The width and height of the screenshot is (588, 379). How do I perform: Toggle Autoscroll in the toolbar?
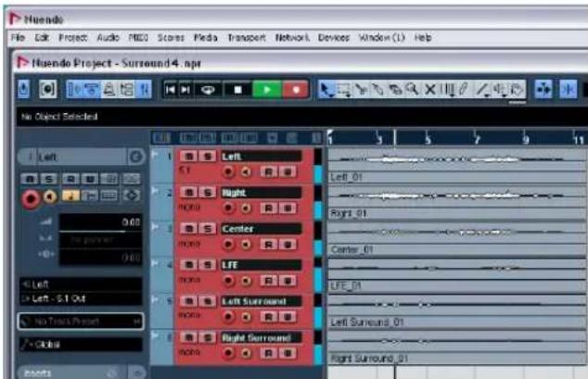point(543,90)
